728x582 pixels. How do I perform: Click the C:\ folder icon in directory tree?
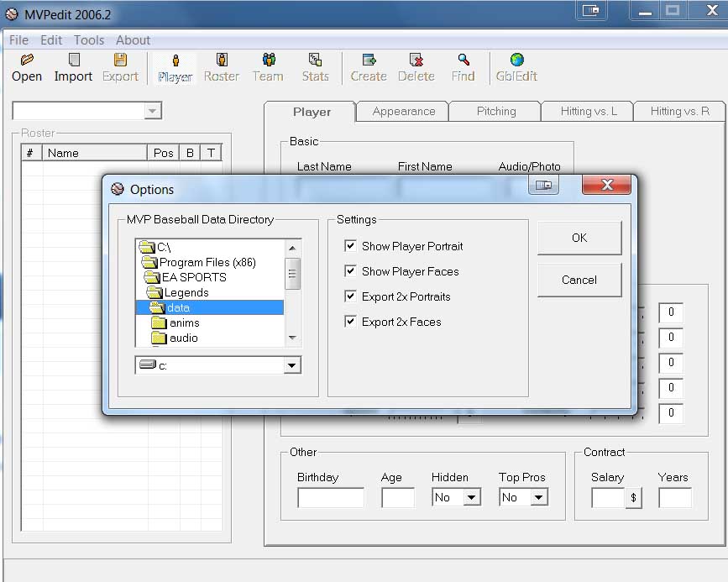tap(147, 247)
